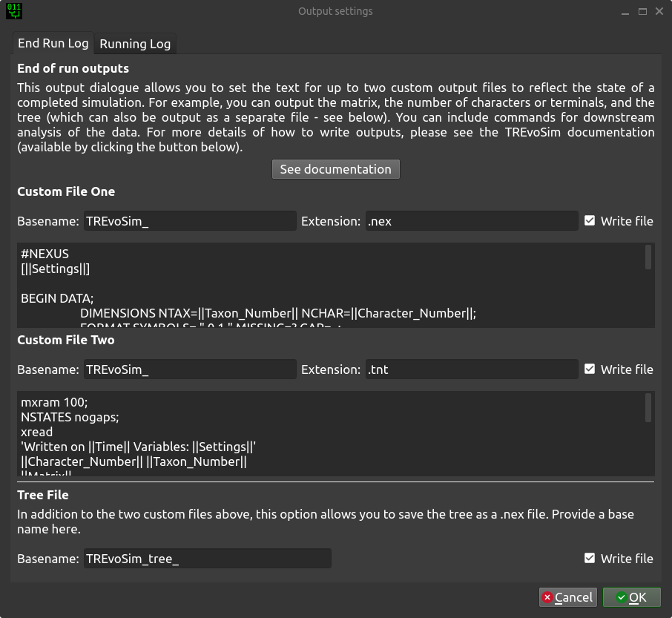Maximize the Output settings window
Viewport: 672px width, 618px height.
pos(642,12)
